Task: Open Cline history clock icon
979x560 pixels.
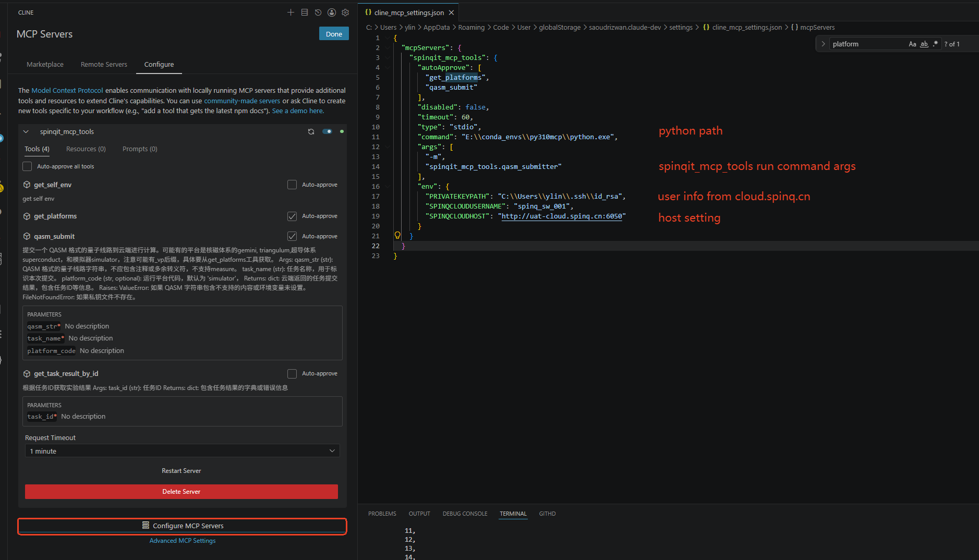Action: coord(318,13)
